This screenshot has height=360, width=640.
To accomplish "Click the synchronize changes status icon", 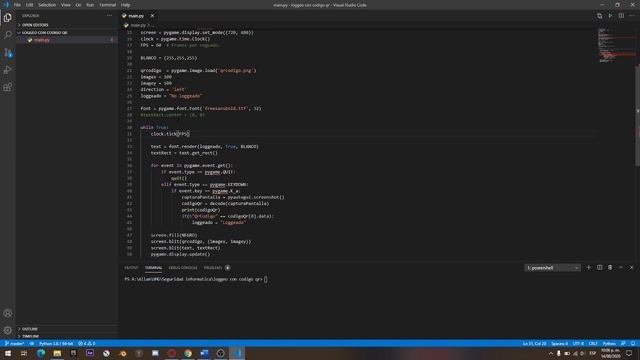I will [32, 344].
